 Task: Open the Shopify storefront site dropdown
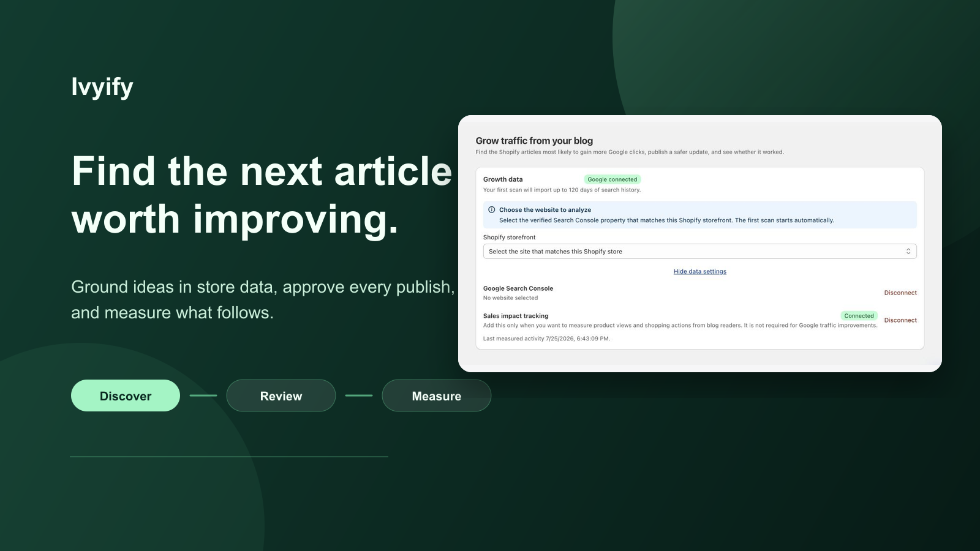click(x=699, y=252)
